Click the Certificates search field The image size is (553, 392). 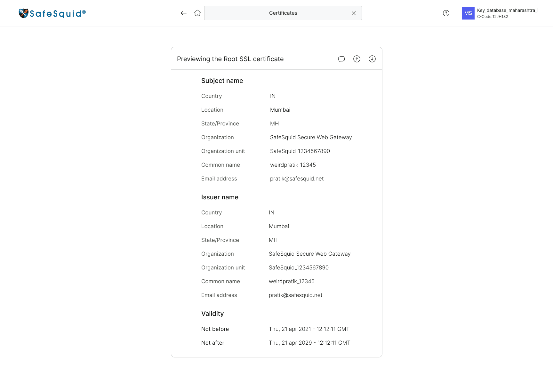[x=283, y=13]
